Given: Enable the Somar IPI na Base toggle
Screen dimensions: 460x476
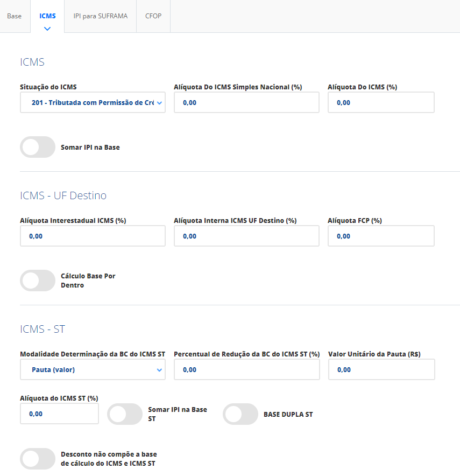Looking at the screenshot, I should (38, 147).
